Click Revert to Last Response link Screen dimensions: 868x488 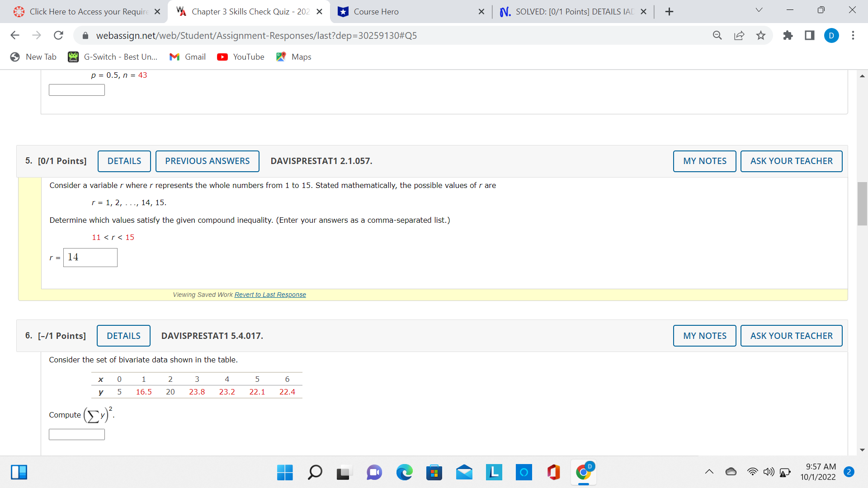pos(270,295)
